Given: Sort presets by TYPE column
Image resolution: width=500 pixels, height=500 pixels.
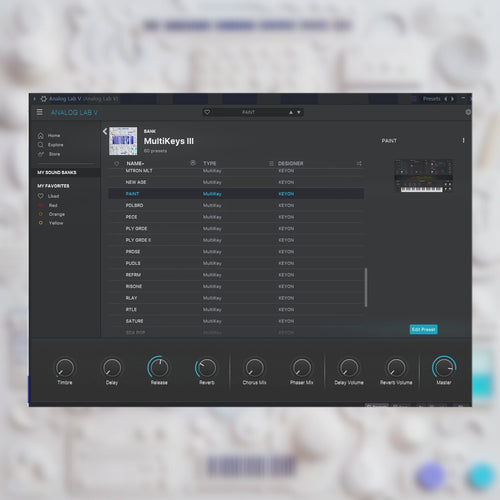Looking at the screenshot, I should click(x=210, y=163).
